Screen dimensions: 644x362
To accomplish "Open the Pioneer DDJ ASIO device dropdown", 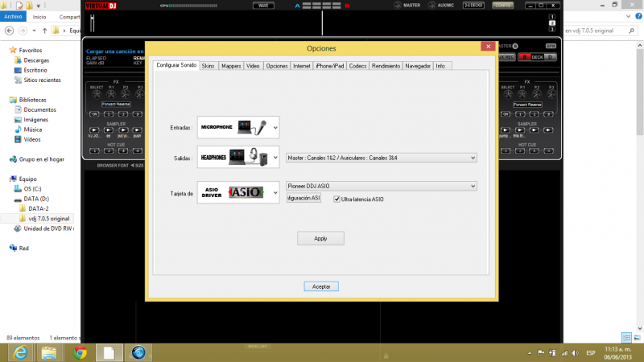I will (381, 186).
